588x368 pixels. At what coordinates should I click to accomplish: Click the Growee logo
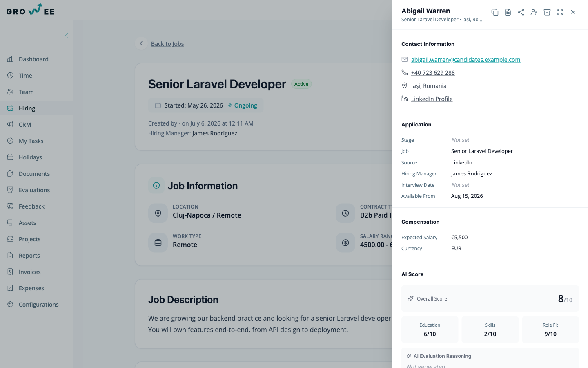pyautogui.click(x=31, y=9)
